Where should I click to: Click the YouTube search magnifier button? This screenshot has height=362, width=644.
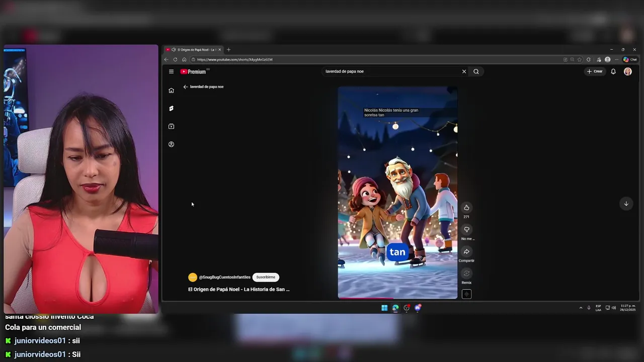[x=476, y=71]
